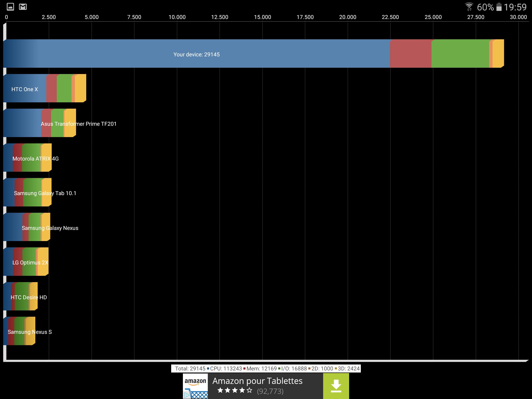Select the Samsung Galaxy Nexus label
Viewport: 532px width, 399px height.
point(50,228)
